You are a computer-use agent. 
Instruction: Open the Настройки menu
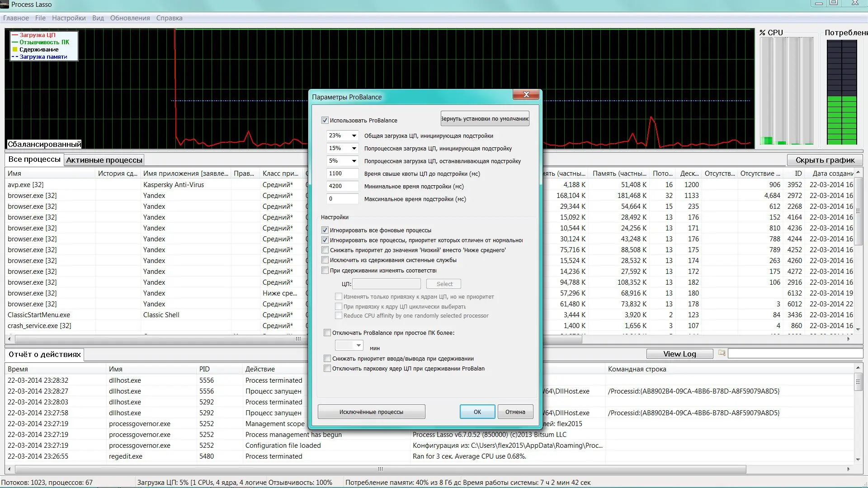[x=69, y=18]
